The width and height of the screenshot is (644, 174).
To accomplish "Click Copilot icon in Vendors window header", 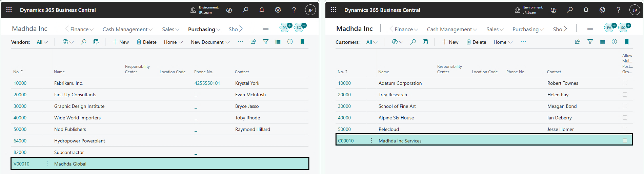I will tap(229, 10).
